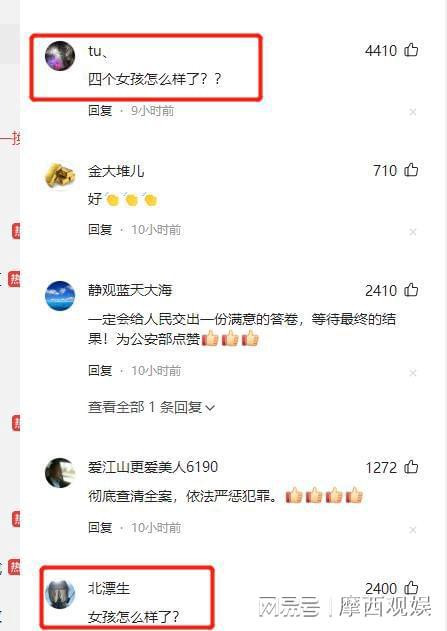
Task: Expand 查看全部 1 条回复 replies
Action: click(x=151, y=408)
